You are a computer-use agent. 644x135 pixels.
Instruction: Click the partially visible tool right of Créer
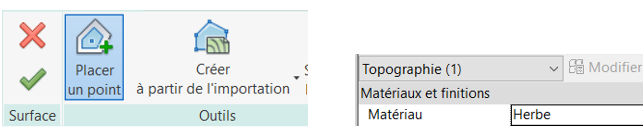tap(306, 79)
